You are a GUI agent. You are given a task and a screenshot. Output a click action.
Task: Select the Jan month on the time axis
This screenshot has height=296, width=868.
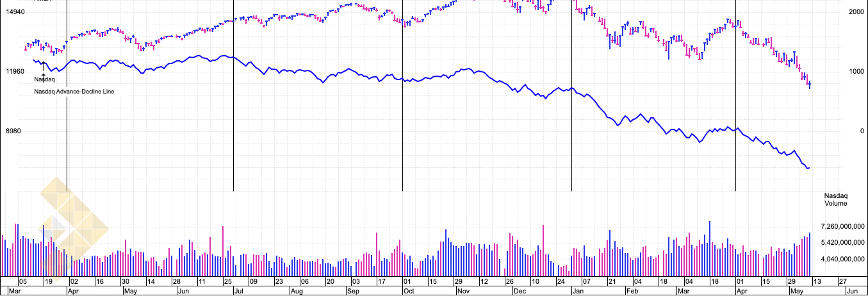[x=578, y=291]
